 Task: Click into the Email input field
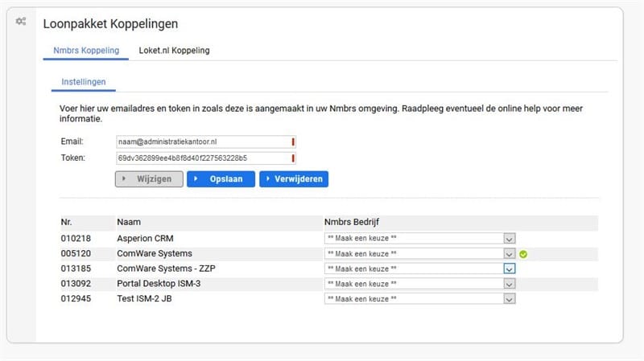[206, 142]
